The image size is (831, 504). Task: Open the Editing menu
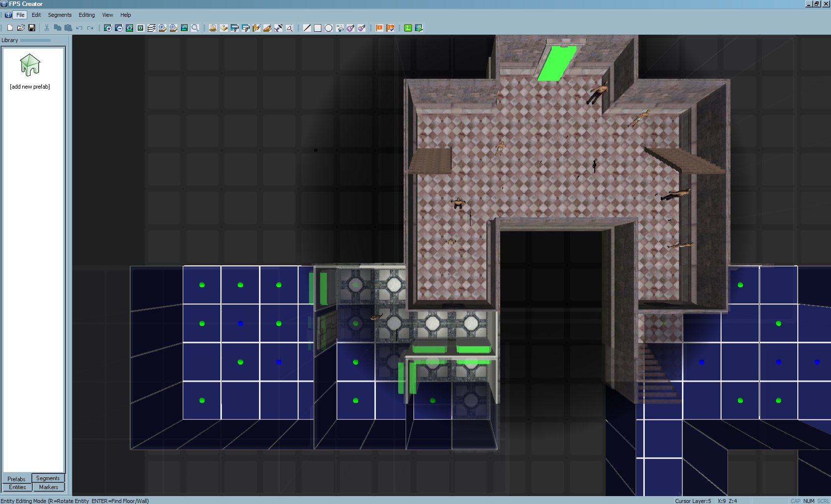(87, 15)
